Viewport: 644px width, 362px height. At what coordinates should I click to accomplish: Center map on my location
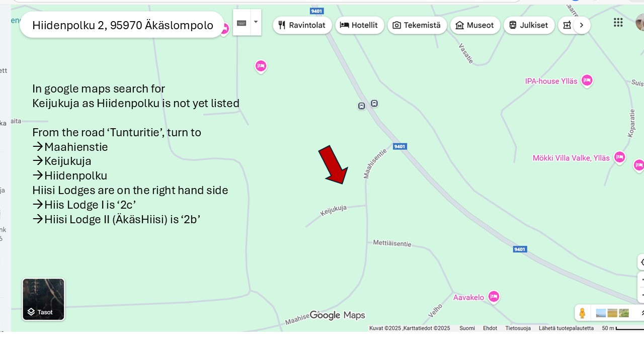point(641,262)
